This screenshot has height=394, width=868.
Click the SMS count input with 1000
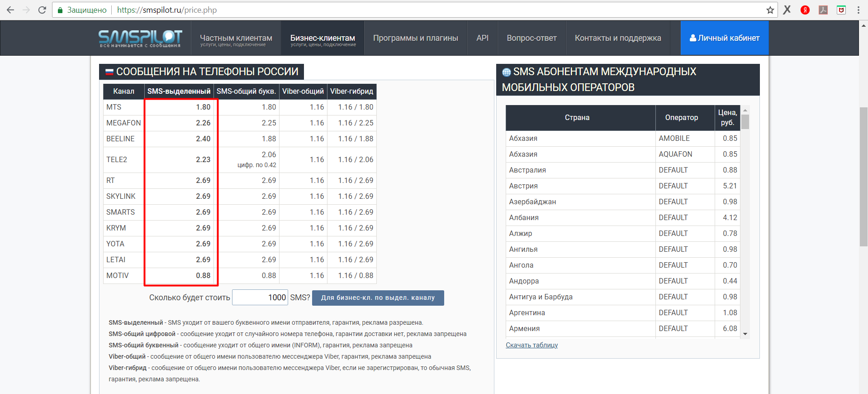260,298
